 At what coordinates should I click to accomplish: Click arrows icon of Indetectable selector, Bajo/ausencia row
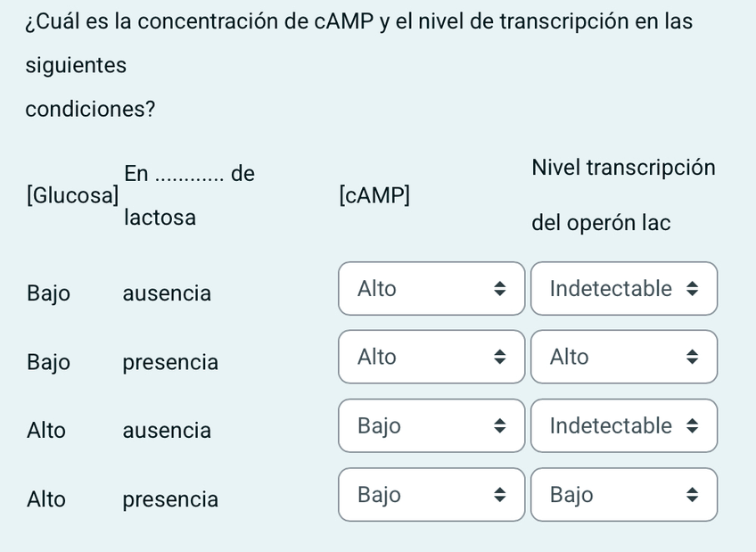(693, 289)
